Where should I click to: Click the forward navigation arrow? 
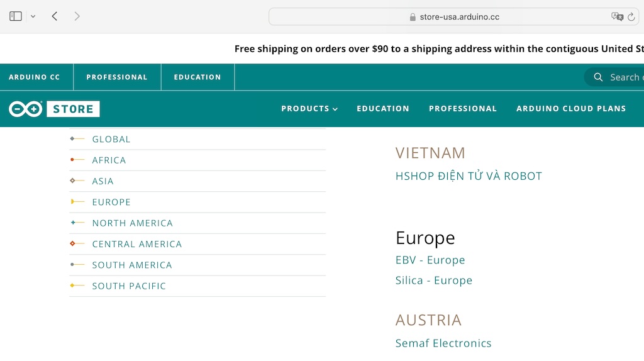tap(77, 16)
